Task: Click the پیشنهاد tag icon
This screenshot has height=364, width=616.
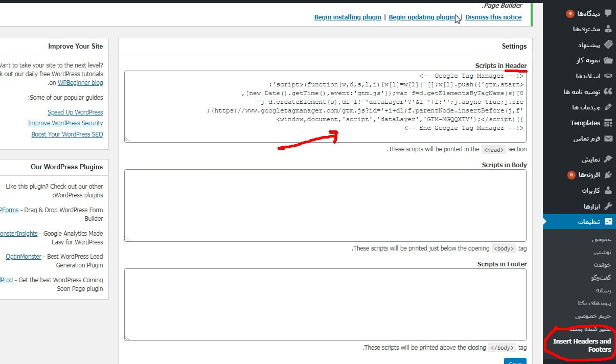Action: [x=608, y=45]
